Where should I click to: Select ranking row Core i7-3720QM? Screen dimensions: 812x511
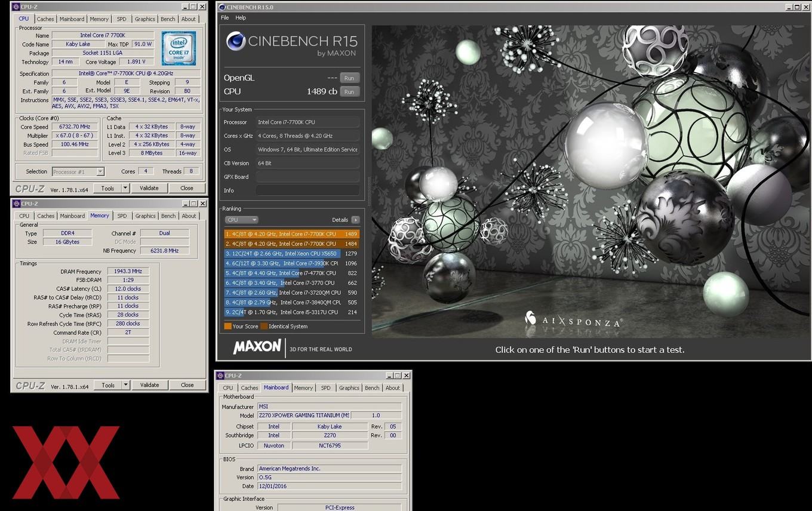click(292, 293)
